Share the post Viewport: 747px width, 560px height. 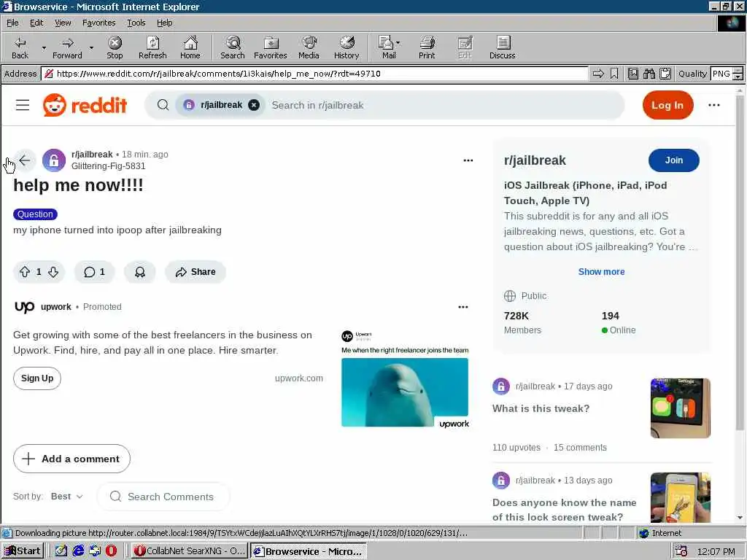click(x=196, y=272)
